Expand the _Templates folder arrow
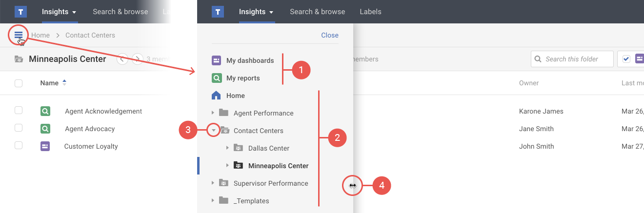Screen dimensions: 644x213 click(213, 201)
